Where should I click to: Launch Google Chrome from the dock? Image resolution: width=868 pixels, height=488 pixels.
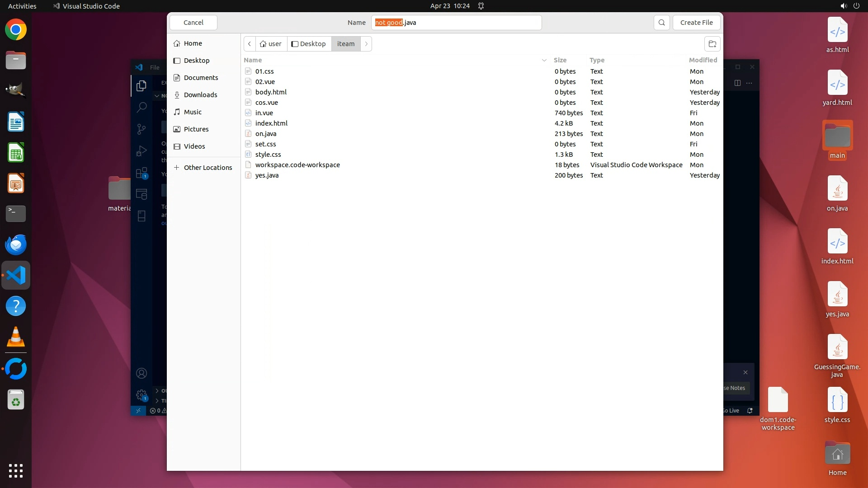click(16, 30)
